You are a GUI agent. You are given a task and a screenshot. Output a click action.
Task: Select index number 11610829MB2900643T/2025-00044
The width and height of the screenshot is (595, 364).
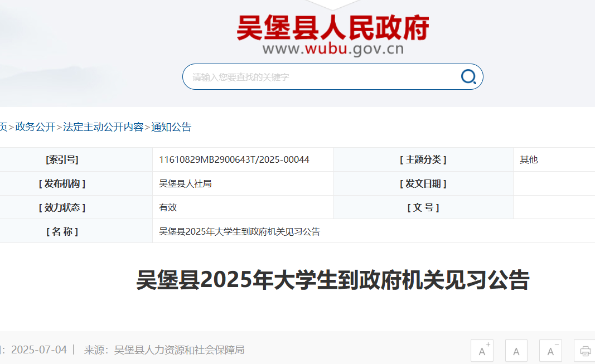coord(234,159)
